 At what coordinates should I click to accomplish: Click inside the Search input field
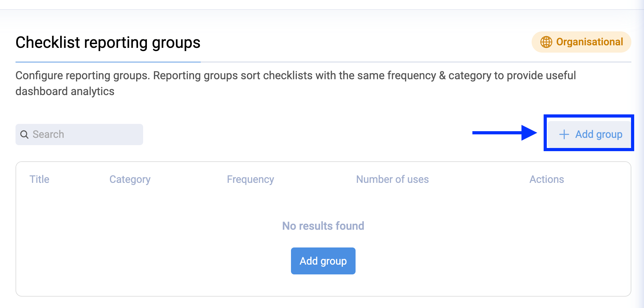[79, 134]
